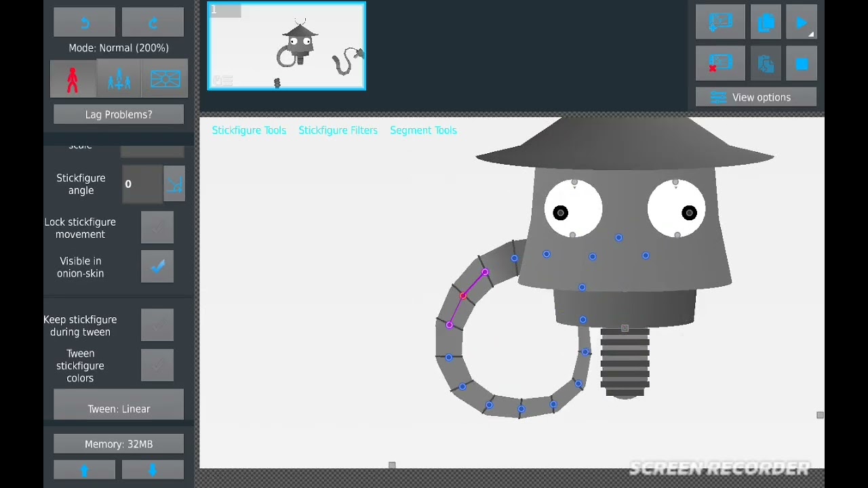Redo the last action
Viewport: 868px width, 488px height.
click(x=153, y=22)
